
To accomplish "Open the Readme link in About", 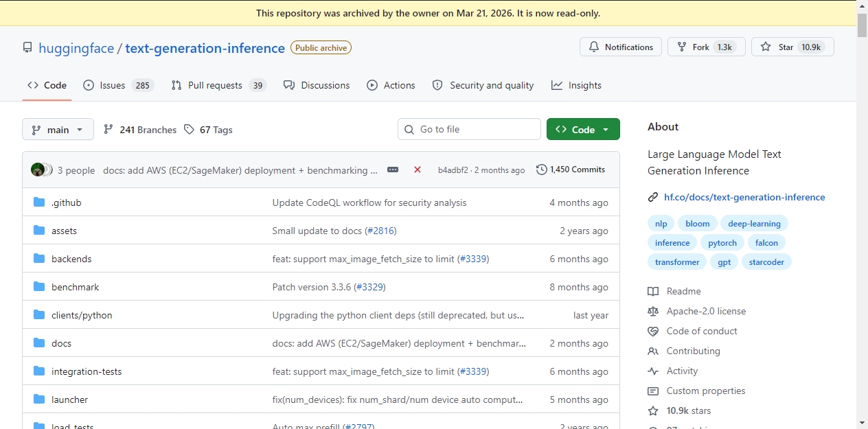I will pyautogui.click(x=674, y=291).
